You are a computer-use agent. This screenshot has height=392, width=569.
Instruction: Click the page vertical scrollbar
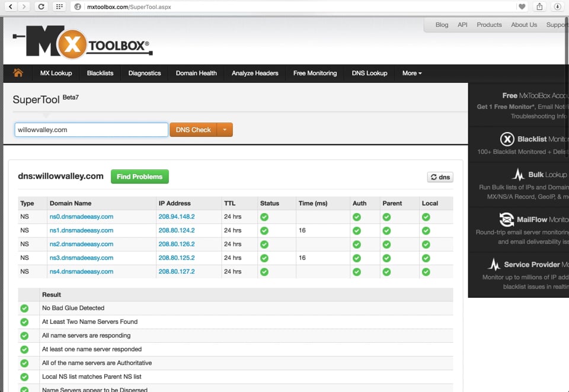click(567, 87)
